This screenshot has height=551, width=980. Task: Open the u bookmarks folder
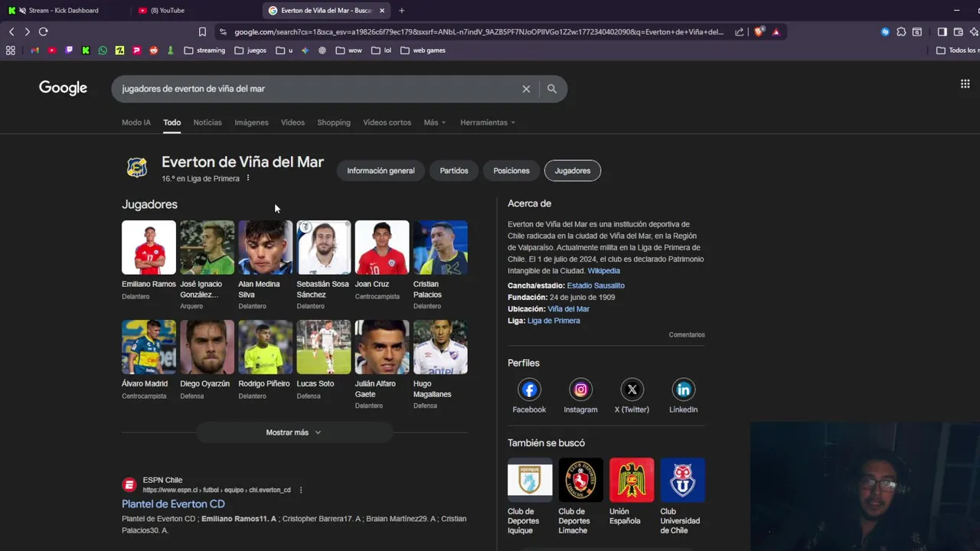pyautogui.click(x=284, y=51)
